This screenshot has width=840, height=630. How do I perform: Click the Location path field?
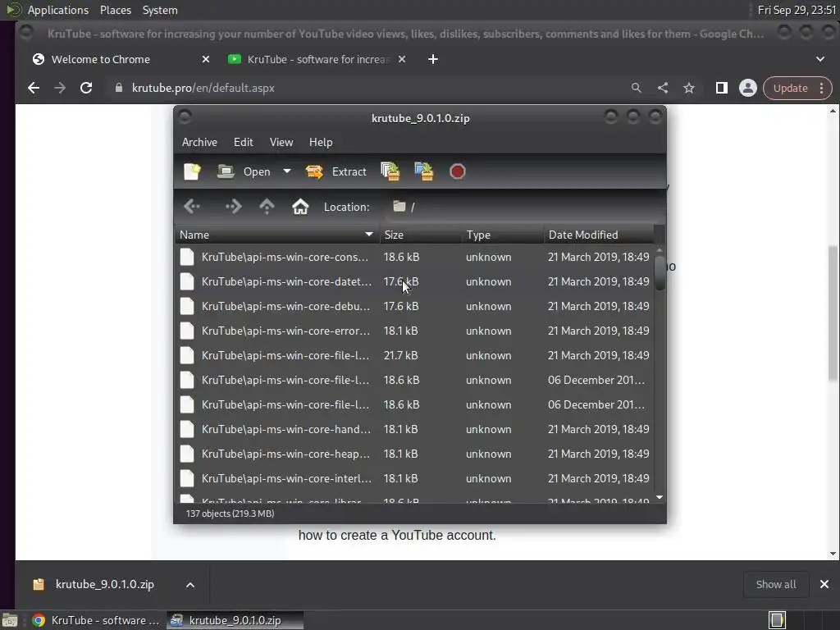point(523,207)
